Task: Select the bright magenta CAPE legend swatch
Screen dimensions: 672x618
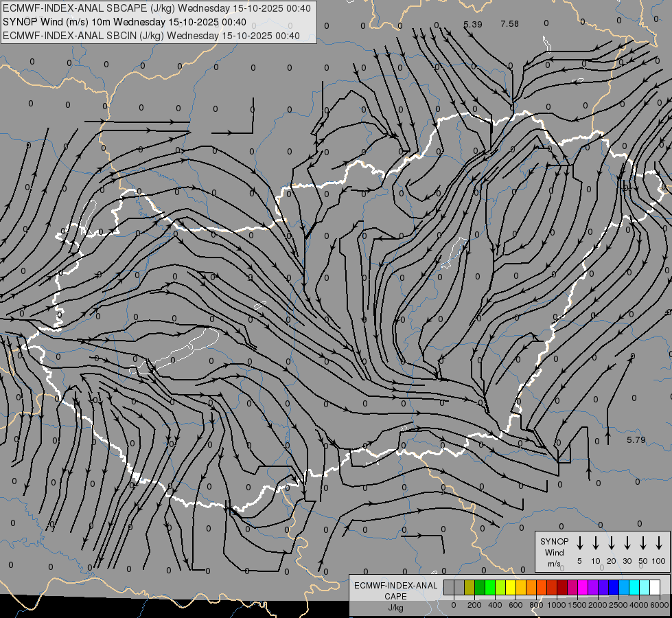Action: pyautogui.click(x=583, y=587)
